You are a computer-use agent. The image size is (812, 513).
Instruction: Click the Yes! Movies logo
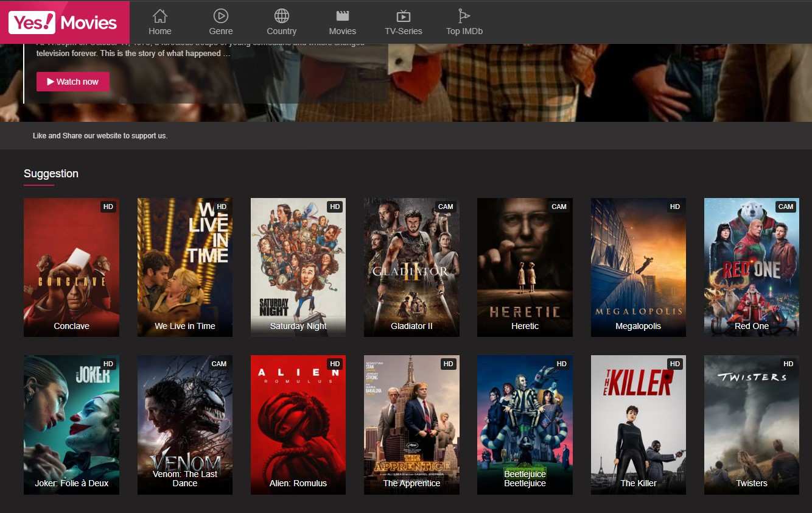65,23
